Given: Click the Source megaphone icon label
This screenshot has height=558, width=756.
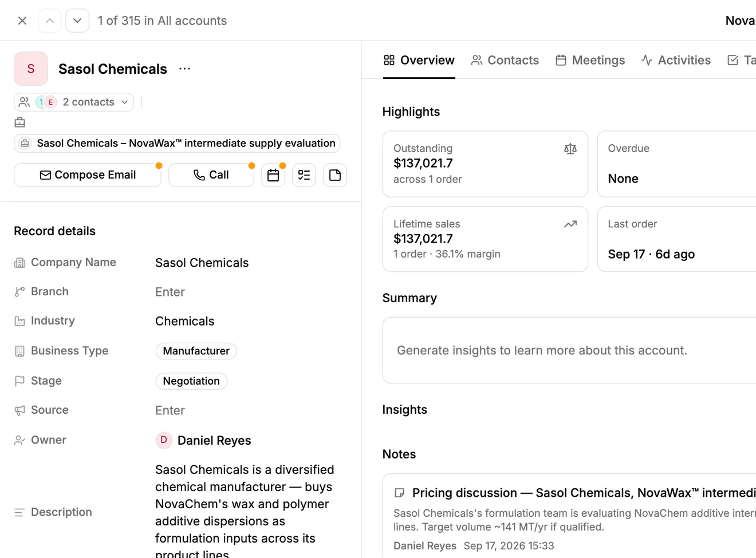Looking at the screenshot, I should pyautogui.click(x=19, y=410).
